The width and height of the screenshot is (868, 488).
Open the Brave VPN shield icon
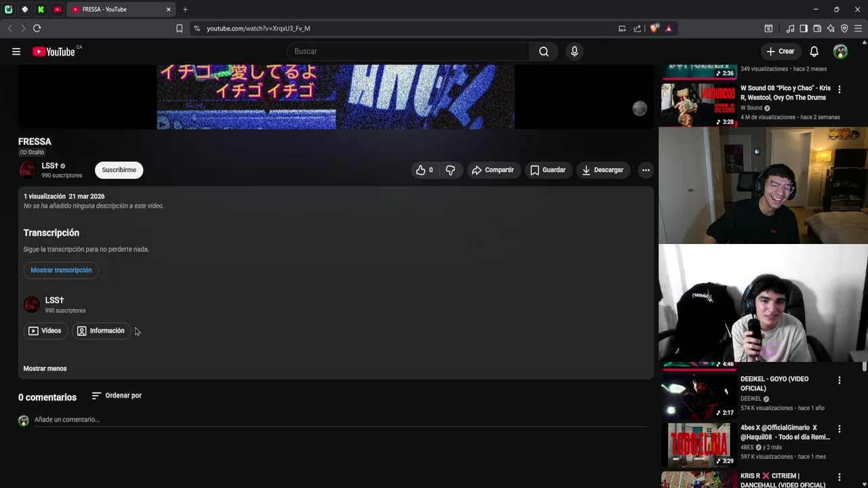[x=844, y=28]
